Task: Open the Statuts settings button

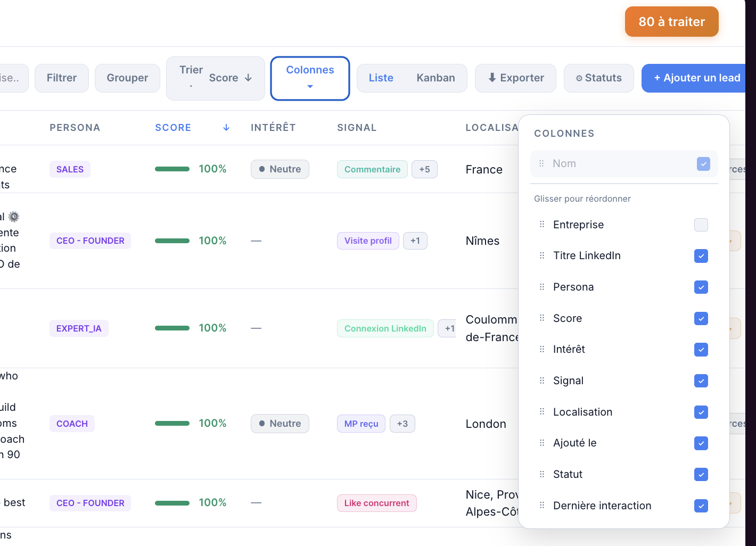Action: click(x=599, y=78)
